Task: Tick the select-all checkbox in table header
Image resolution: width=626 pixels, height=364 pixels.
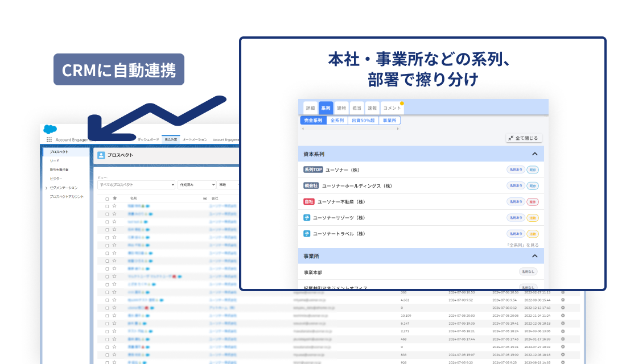Action: [x=107, y=198]
